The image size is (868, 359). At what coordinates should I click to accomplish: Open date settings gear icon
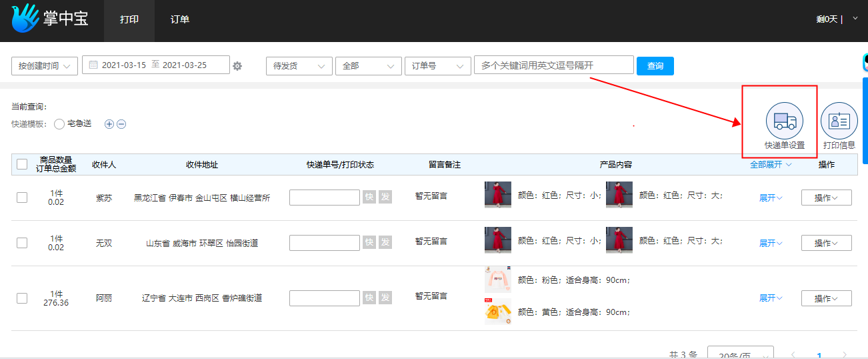point(237,66)
